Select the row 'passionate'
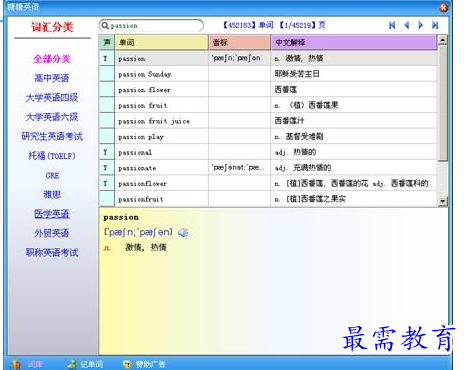The width and height of the screenshot is (464, 370). [268, 168]
